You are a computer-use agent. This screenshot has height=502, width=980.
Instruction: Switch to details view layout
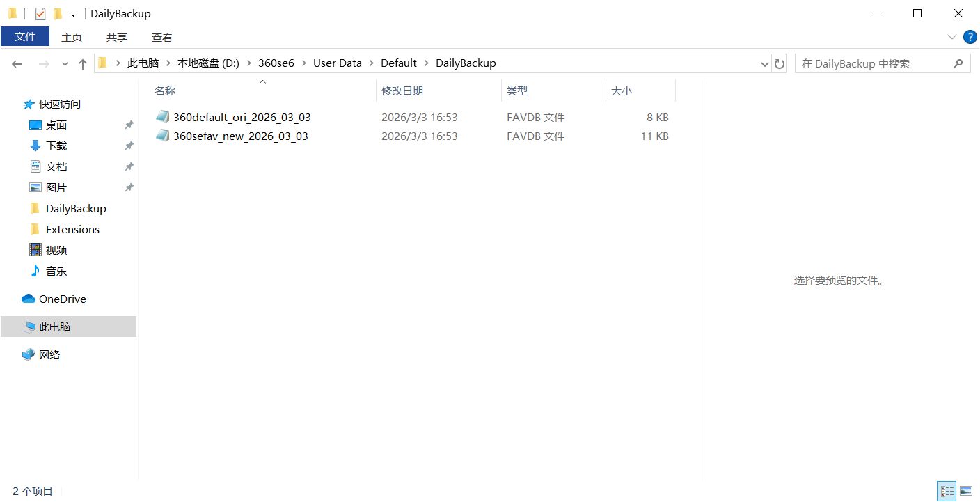(946, 491)
